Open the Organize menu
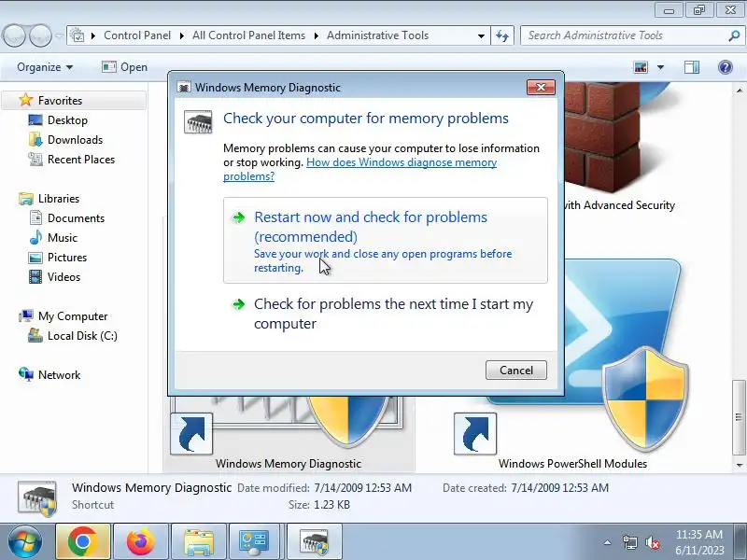 pyautogui.click(x=45, y=67)
